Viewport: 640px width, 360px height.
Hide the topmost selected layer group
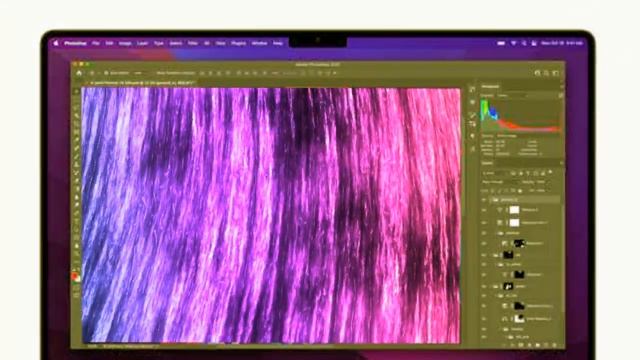point(484,200)
